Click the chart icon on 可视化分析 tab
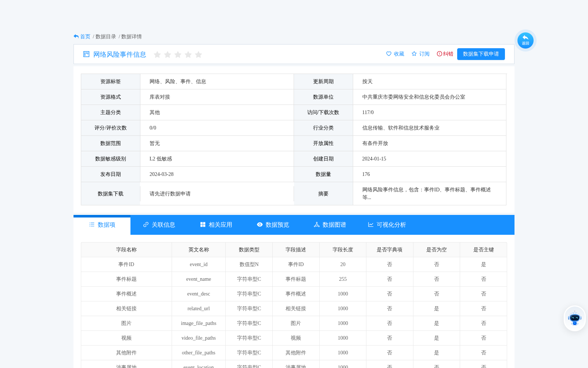Image resolution: width=588 pixels, height=368 pixels. (x=371, y=224)
